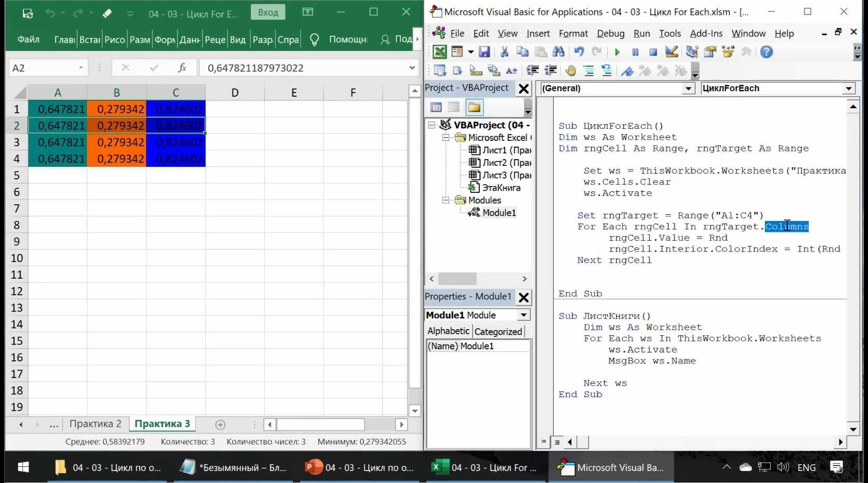The height and width of the screenshot is (483, 868).
Task: Click List Constants icon in Edit toolbar
Action: [457, 71]
